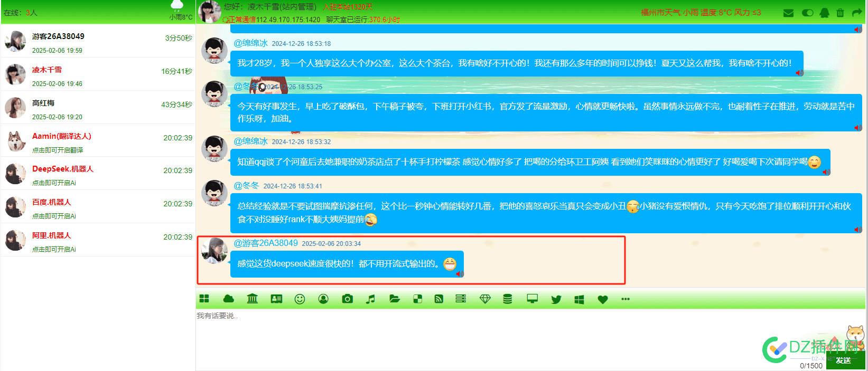Image resolution: width=868 pixels, height=371 pixels.
Task: Click 入驻本站1320天 text in header
Action: (348, 7)
